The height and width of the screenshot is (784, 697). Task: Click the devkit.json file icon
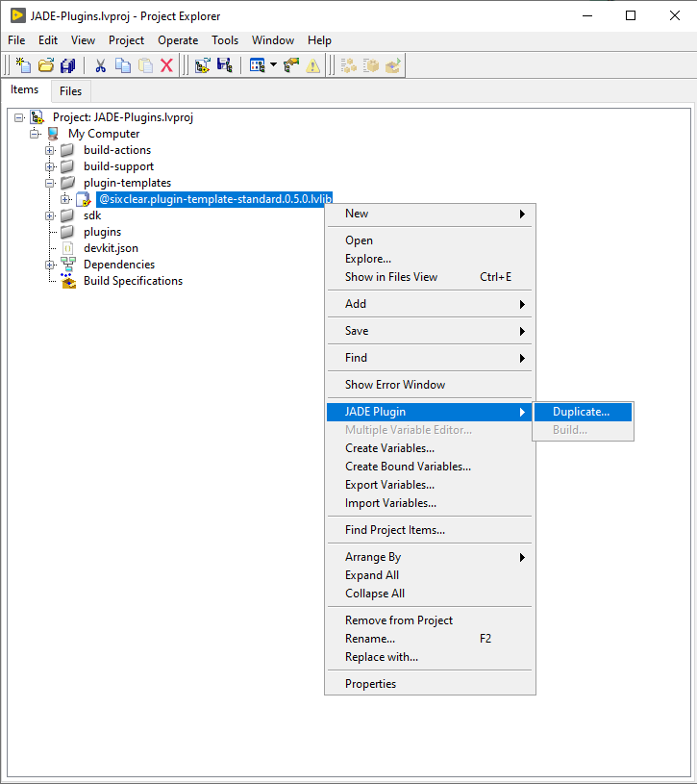(x=68, y=248)
